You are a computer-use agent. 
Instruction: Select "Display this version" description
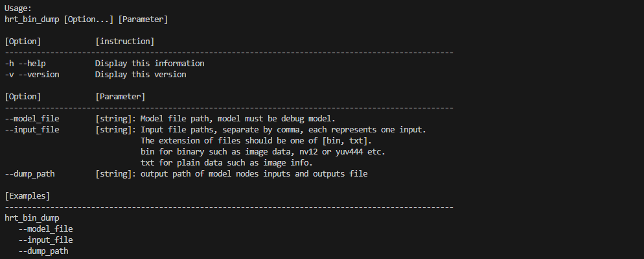coord(141,75)
